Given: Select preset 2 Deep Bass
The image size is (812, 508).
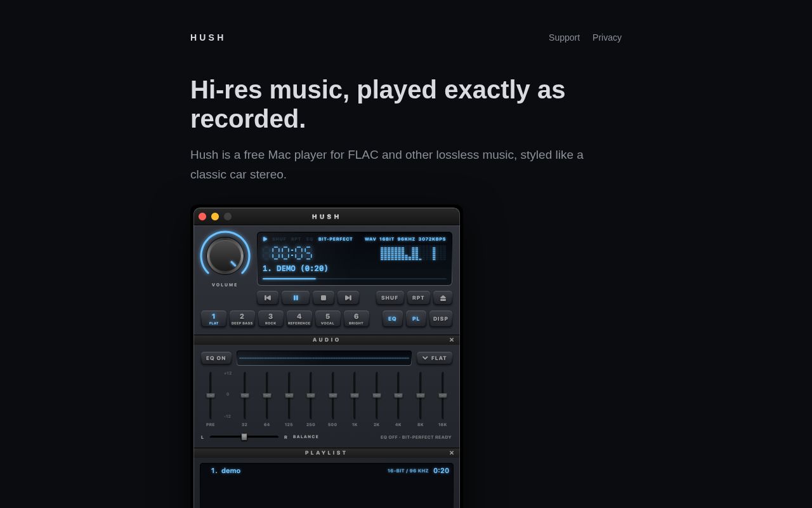Looking at the screenshot, I should click(x=242, y=319).
